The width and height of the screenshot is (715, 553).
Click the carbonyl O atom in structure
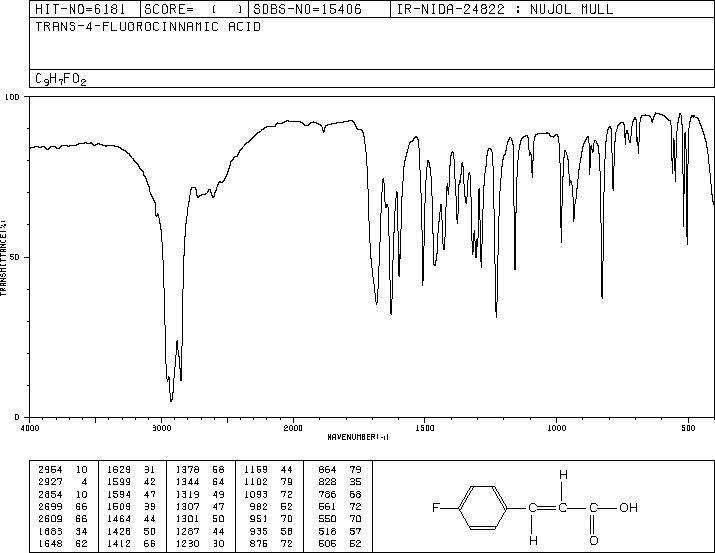click(x=593, y=541)
